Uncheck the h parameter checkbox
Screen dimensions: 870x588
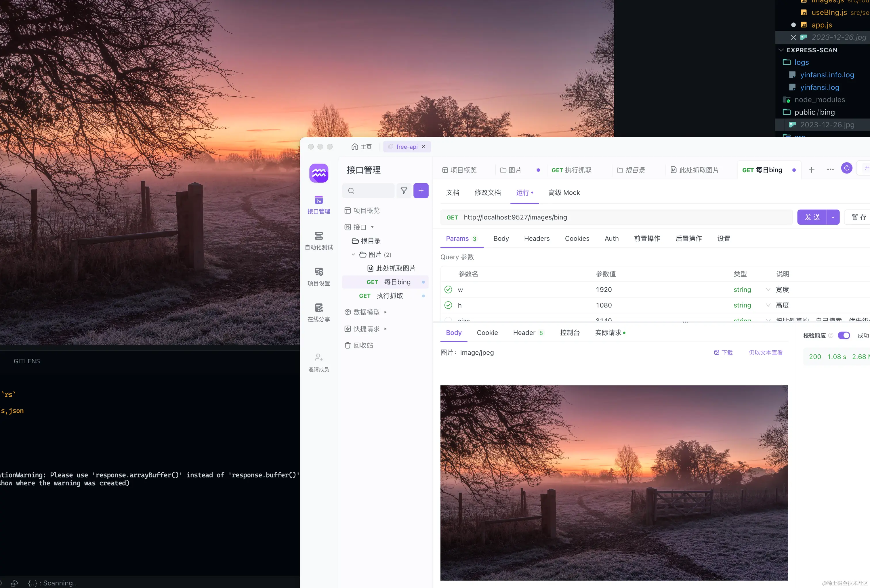coord(448,306)
